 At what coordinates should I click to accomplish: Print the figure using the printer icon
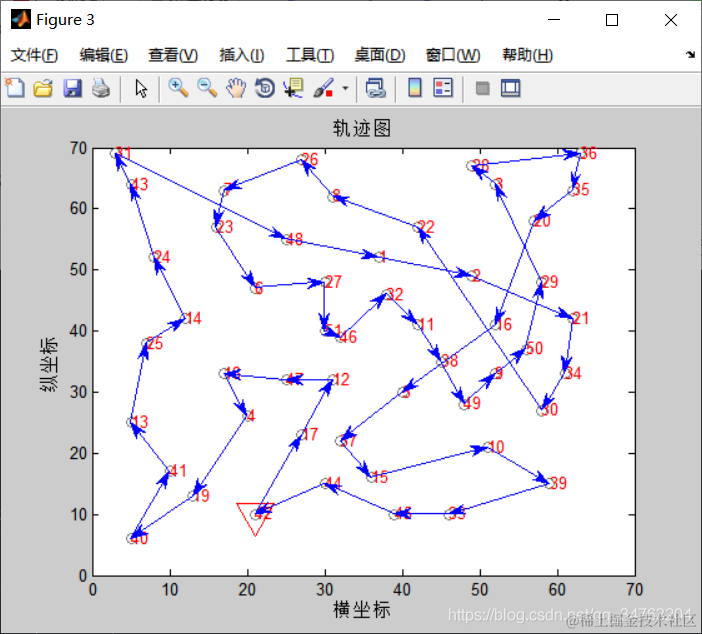[101, 88]
